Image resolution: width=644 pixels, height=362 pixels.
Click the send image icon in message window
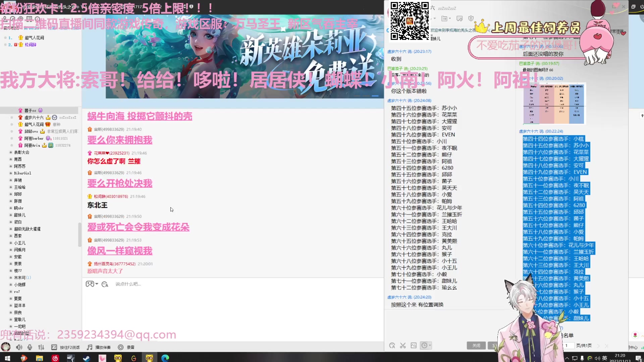pos(414,346)
